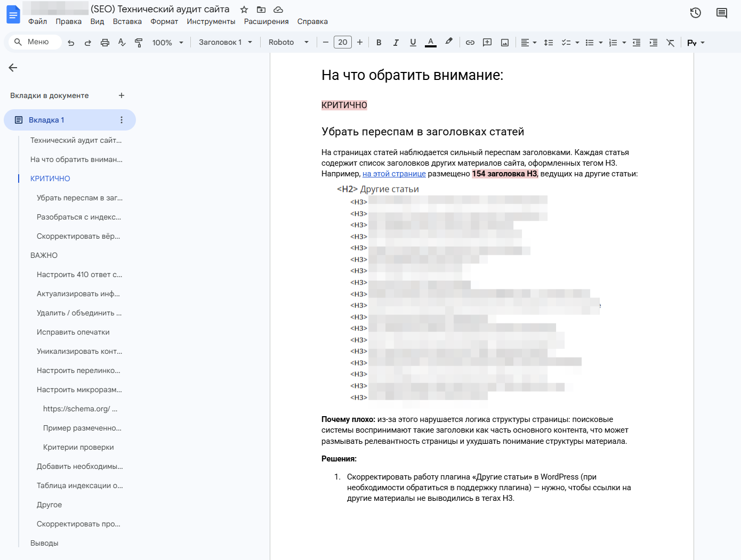Screen dimensions: 741x560
Task: Open the 100% zoom dropdown
Action: (167, 43)
